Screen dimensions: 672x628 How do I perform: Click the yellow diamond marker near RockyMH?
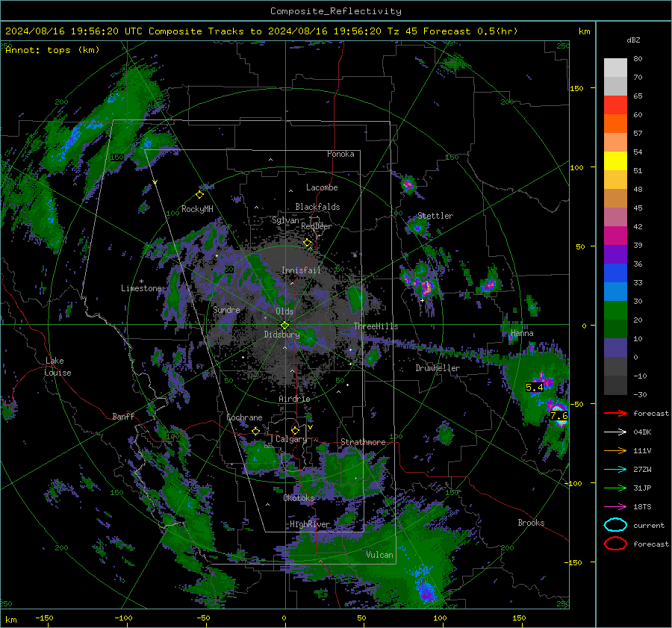(x=199, y=195)
